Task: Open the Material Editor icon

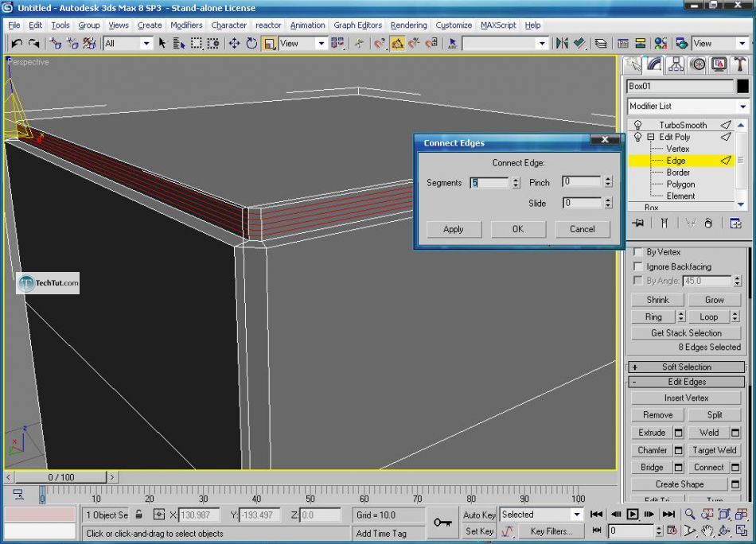Action: coord(661,44)
